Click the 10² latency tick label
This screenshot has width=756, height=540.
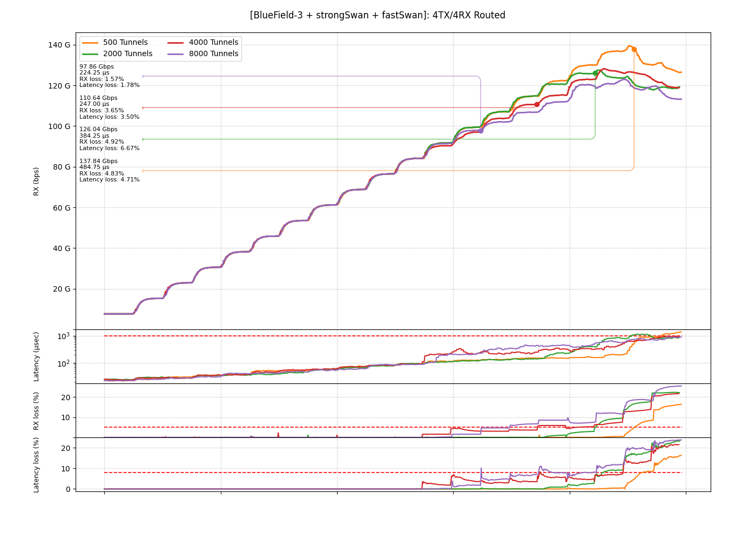[x=65, y=363]
